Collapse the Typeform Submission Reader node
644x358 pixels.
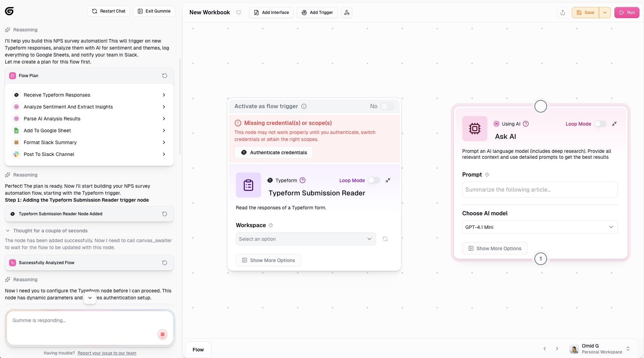388,180
